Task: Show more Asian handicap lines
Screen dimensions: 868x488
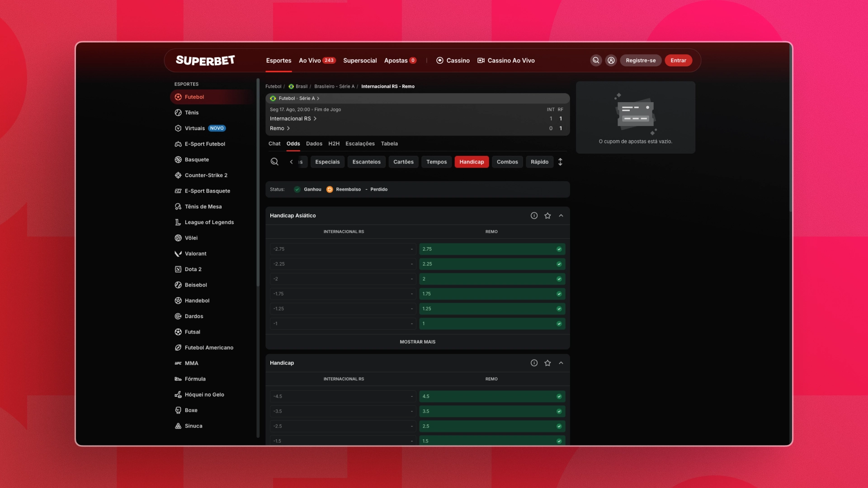Action: [418, 342]
